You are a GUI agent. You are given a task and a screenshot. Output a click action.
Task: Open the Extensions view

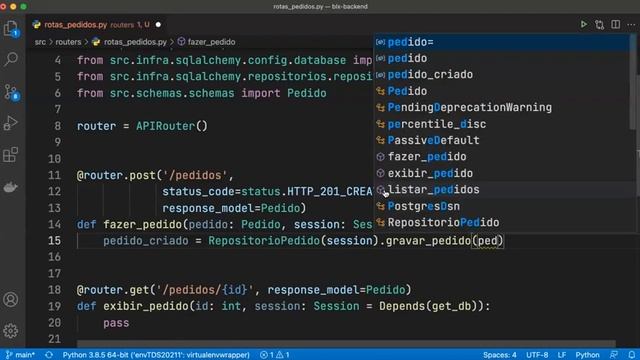pyautogui.click(x=11, y=155)
